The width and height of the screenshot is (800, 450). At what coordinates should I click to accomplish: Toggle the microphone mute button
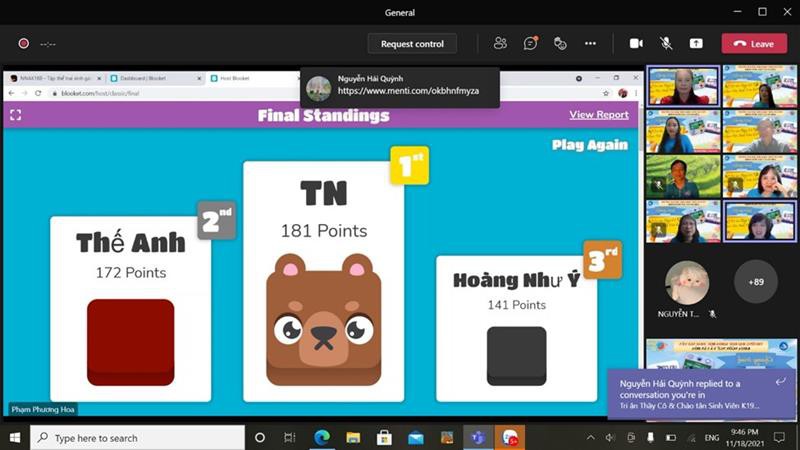click(665, 43)
